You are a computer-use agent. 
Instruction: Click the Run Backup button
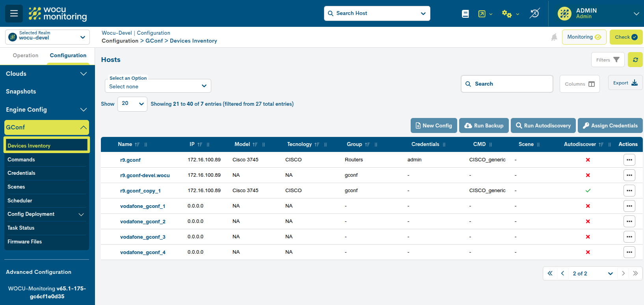(484, 126)
